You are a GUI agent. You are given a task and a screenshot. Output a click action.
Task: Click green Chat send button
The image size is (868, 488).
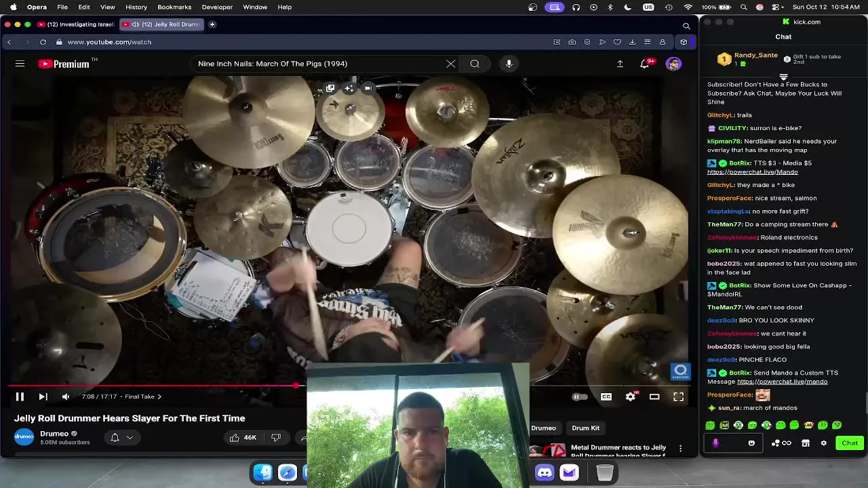(850, 443)
